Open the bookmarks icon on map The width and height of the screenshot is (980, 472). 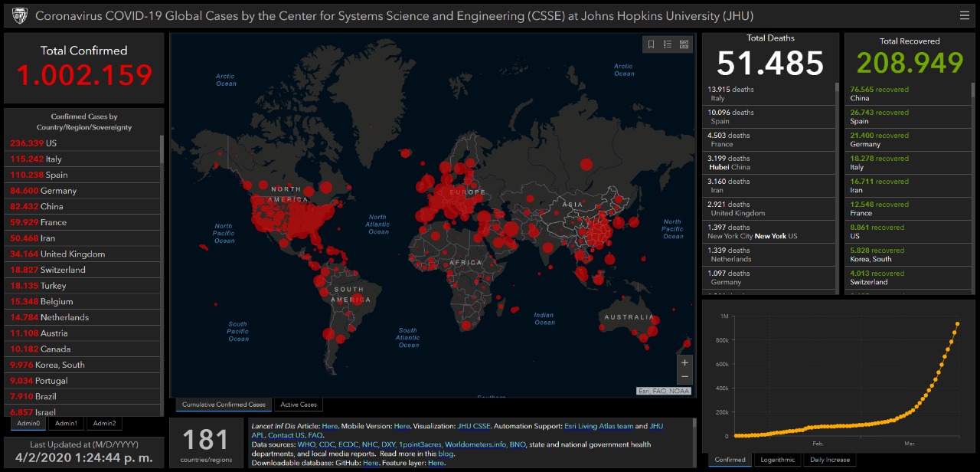[x=651, y=44]
